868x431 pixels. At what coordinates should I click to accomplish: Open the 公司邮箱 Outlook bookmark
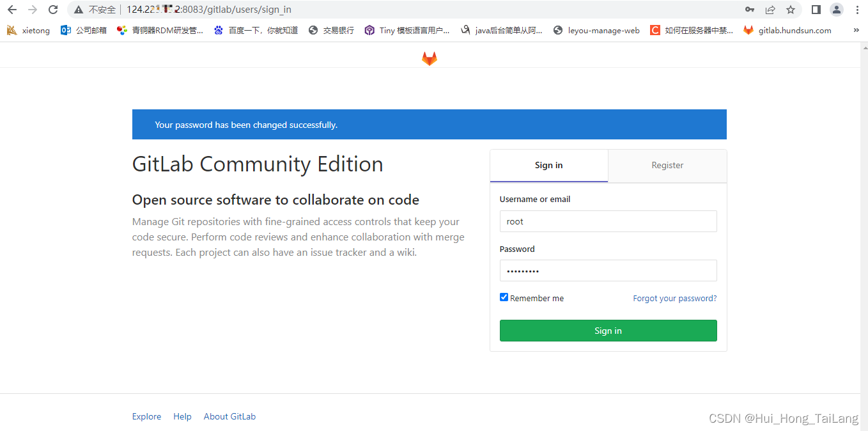click(84, 30)
